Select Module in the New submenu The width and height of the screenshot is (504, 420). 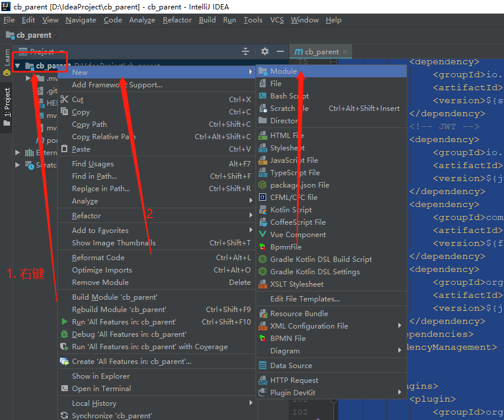[x=331, y=71]
